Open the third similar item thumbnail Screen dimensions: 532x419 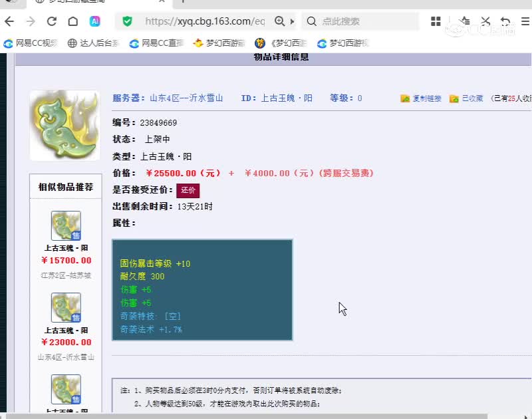pos(66,389)
